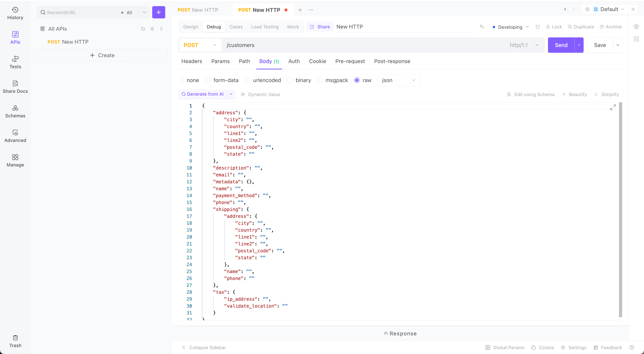This screenshot has width=644, height=354.
Task: Open the Share Docs sidebar panel
Action: tap(15, 87)
